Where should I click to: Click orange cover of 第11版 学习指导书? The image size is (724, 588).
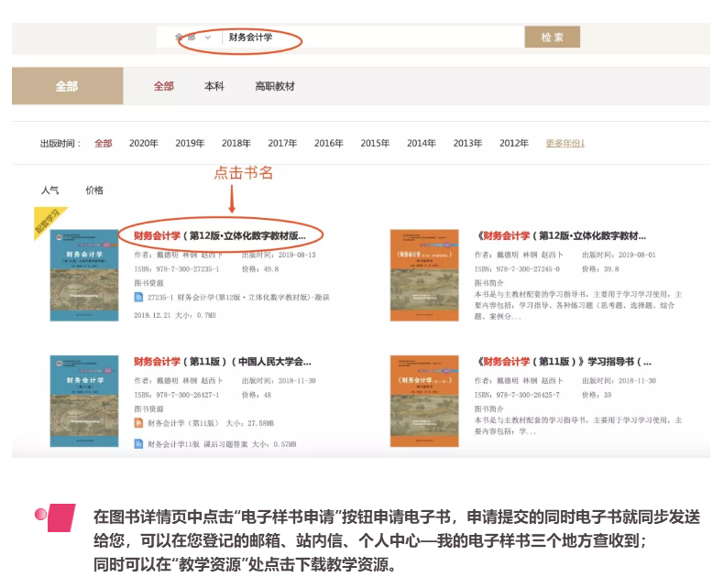tap(424, 401)
